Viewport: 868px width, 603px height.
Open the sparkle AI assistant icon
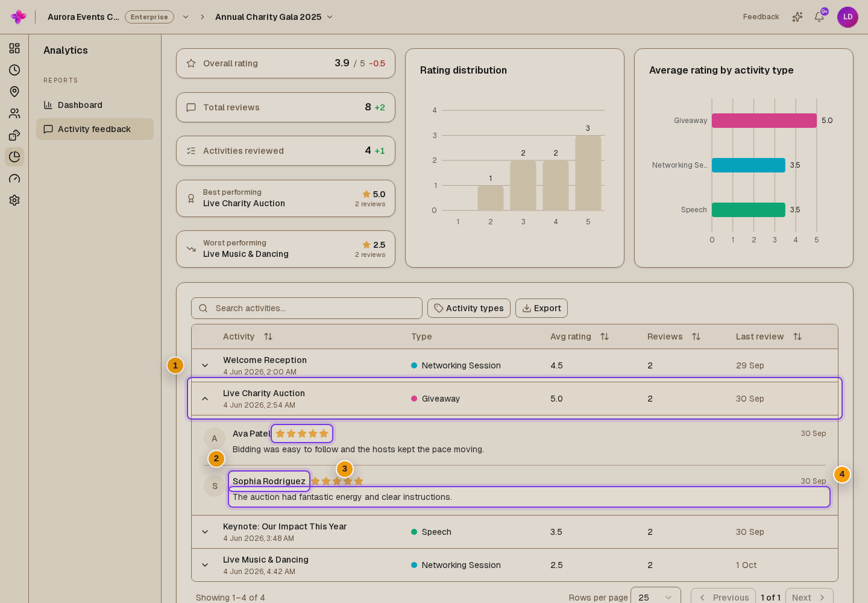(797, 17)
